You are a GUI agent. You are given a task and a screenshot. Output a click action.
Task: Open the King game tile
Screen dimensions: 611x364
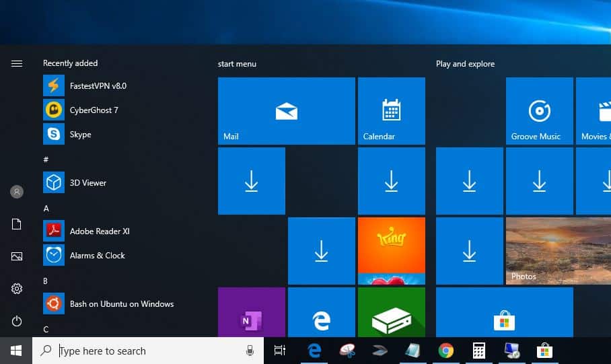392,251
